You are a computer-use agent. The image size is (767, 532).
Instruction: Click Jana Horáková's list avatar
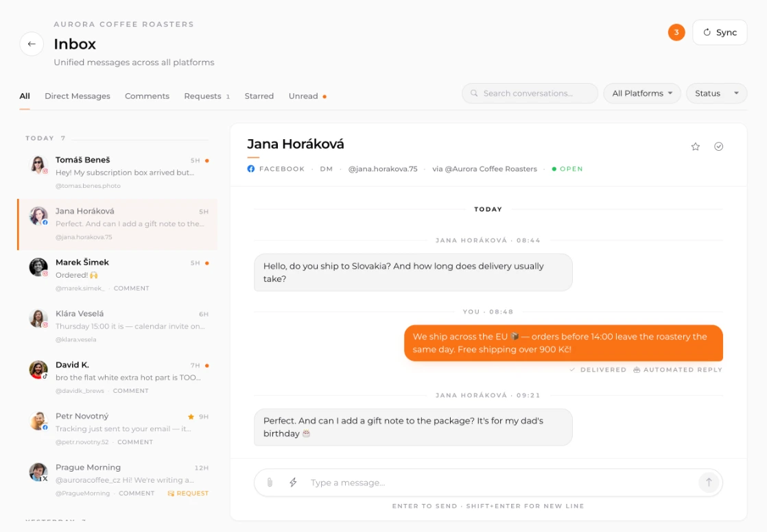coord(38,216)
